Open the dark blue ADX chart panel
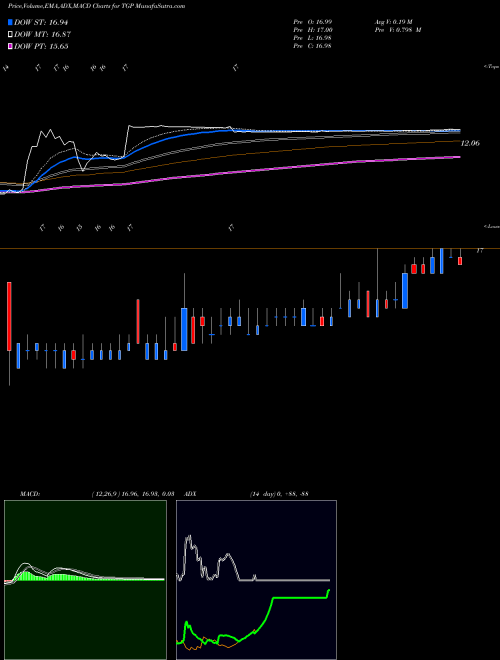Image resolution: width=500 pixels, height=660 pixels. pyautogui.click(x=256, y=580)
